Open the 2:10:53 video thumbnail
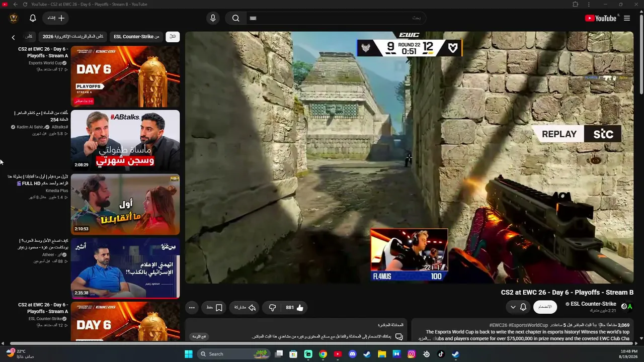Screen dimensions: 644x362 125,204
